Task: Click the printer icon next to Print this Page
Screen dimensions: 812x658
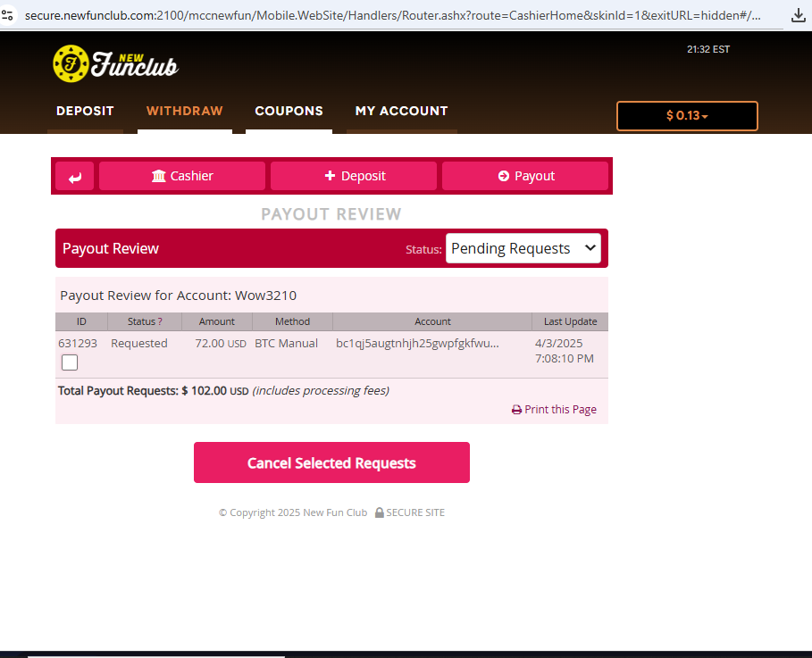Action: 516,410
